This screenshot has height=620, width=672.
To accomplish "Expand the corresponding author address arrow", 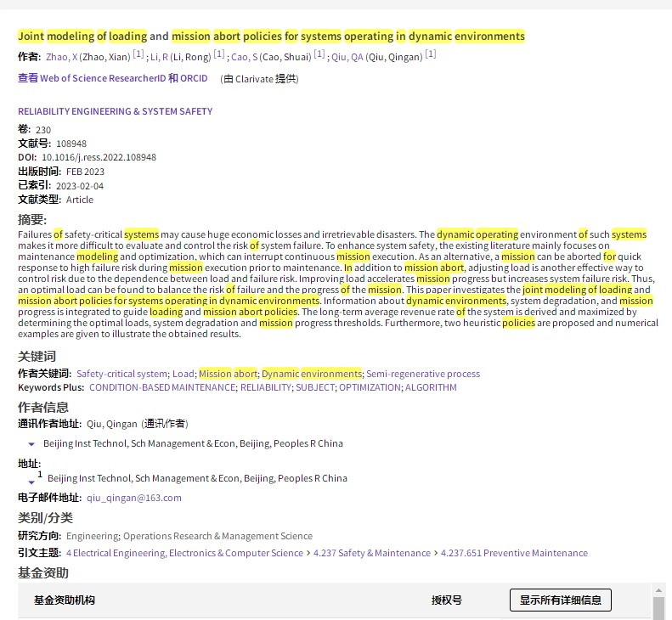I will click(x=31, y=444).
